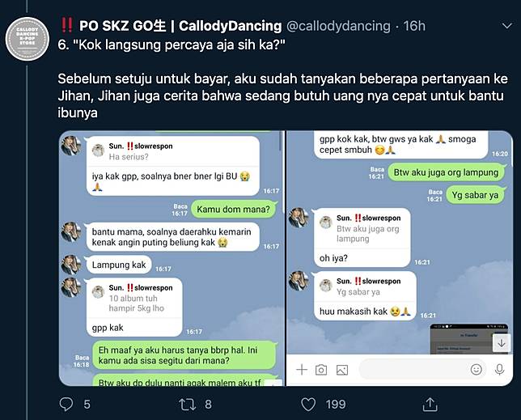Open the 16h timestamp link
The width and height of the screenshot is (521, 420).
coord(414,26)
